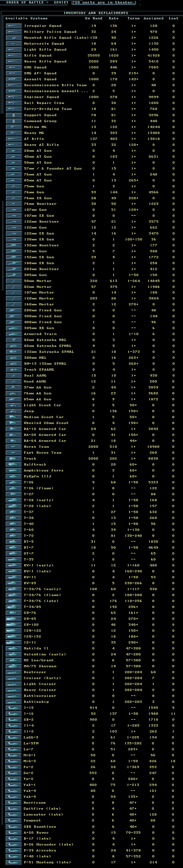Select the T-34/85 tank icon
Viewport: 183px width, 868px height.
(14, 607)
